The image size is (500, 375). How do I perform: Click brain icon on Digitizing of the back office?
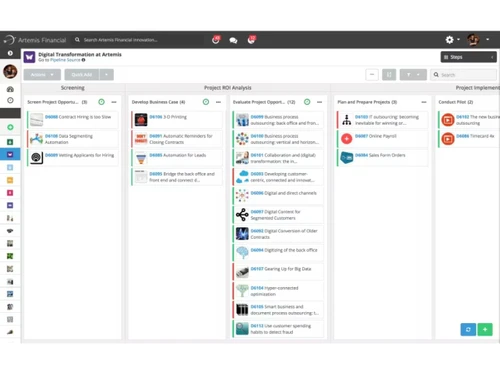242,253
